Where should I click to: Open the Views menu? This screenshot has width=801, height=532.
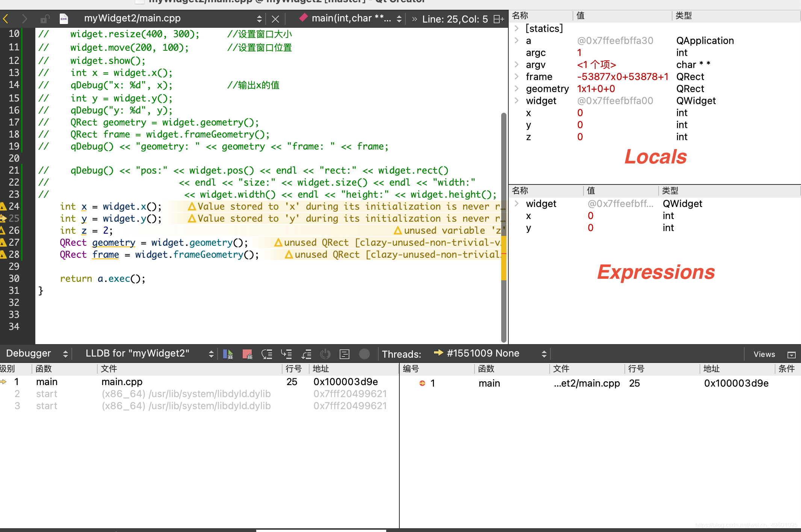(764, 354)
